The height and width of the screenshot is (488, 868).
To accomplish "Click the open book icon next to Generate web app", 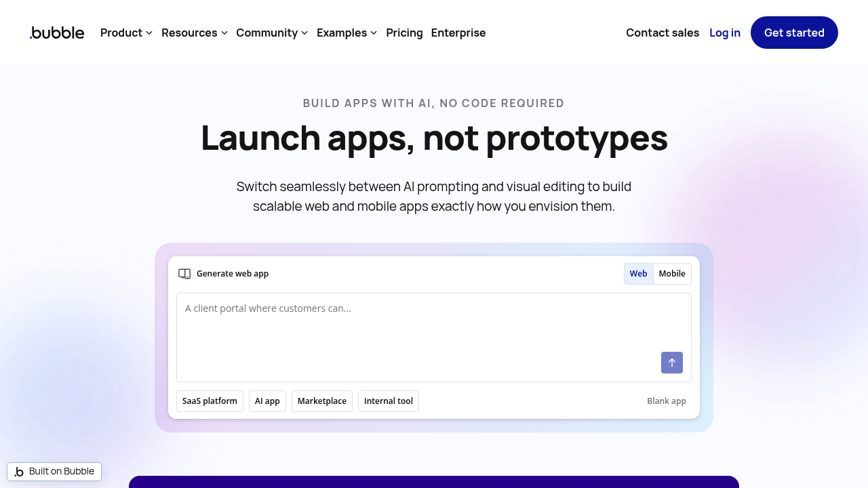I will click(x=184, y=273).
